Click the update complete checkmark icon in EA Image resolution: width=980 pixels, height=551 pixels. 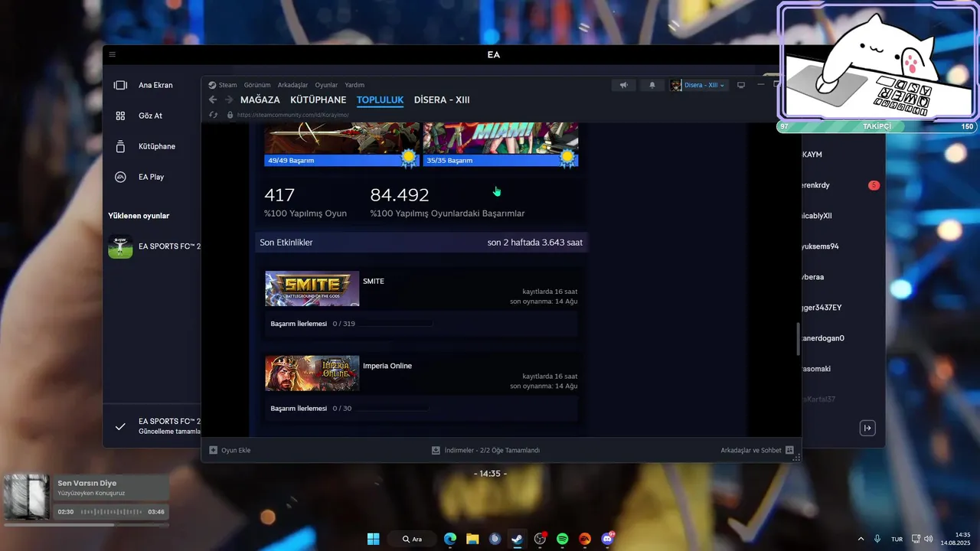pos(120,426)
